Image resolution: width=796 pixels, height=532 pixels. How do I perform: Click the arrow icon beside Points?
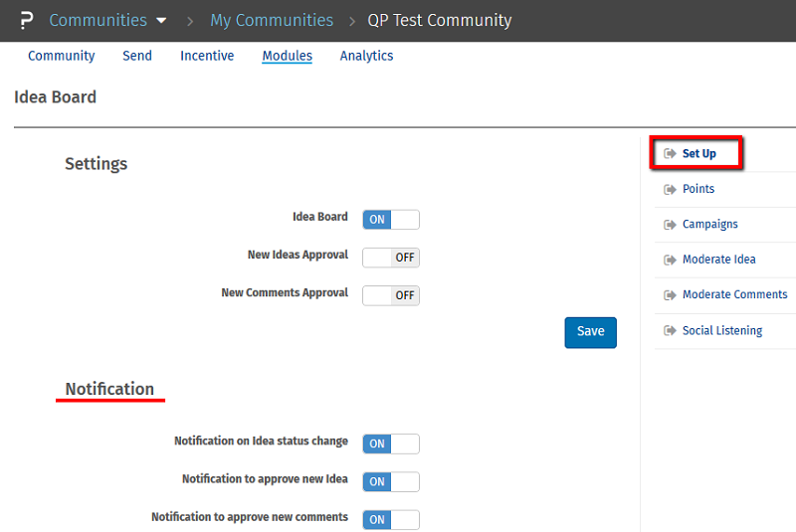click(670, 189)
